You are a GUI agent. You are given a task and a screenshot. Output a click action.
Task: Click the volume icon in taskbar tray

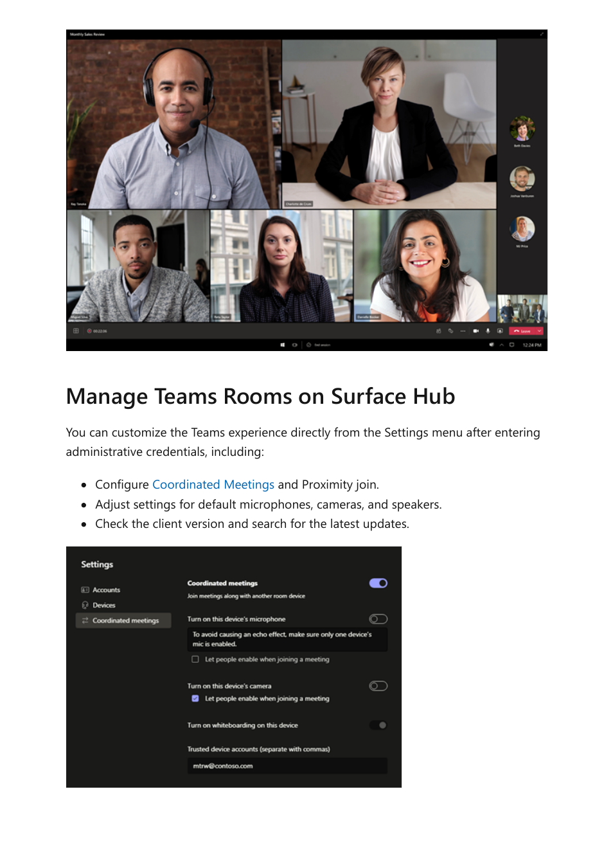click(x=492, y=345)
